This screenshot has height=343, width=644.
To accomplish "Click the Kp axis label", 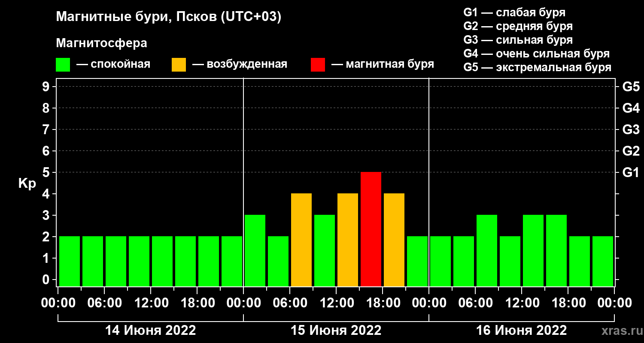I will (27, 184).
